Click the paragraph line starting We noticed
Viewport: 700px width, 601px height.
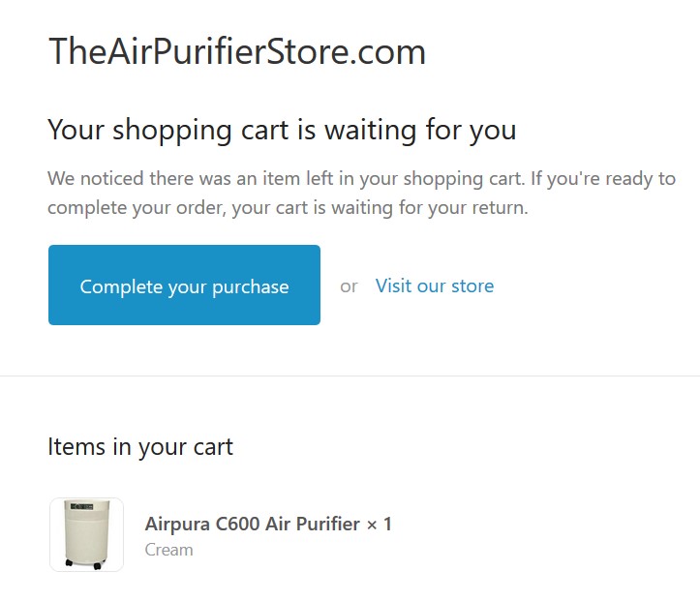coord(361,178)
